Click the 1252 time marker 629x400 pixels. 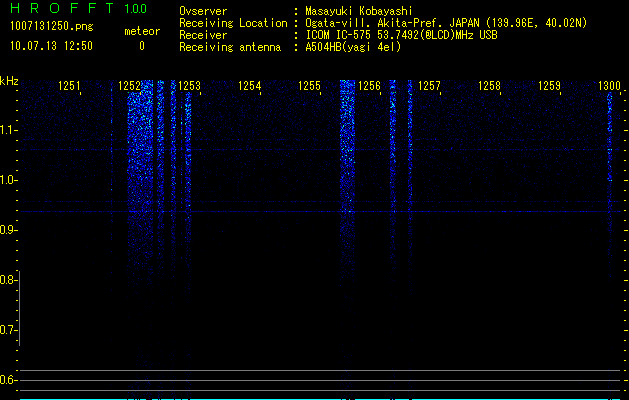tap(130, 86)
